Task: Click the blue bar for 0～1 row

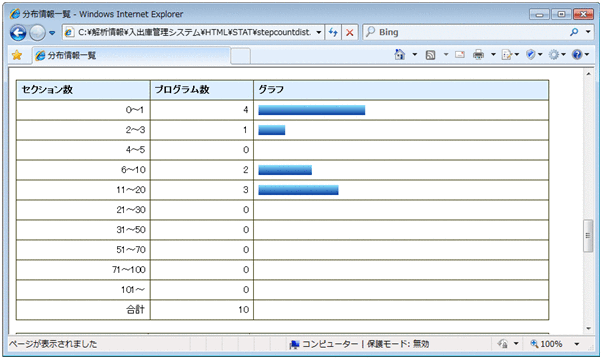Action: [x=311, y=110]
